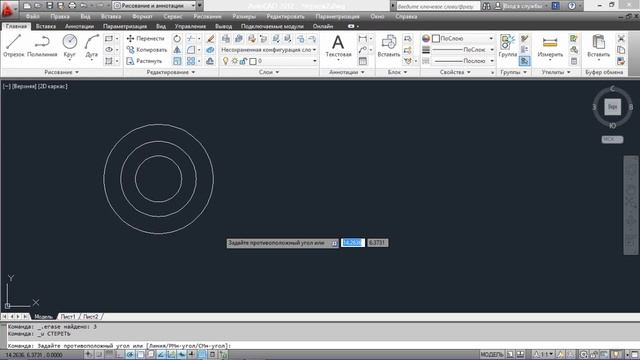Expand the Слои panel

[x=269, y=72]
